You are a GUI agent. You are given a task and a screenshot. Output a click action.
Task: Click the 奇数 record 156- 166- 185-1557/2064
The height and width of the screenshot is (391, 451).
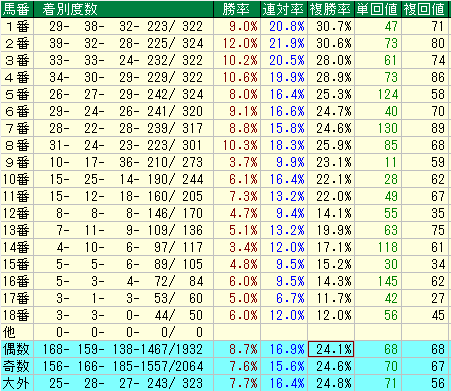123,366
